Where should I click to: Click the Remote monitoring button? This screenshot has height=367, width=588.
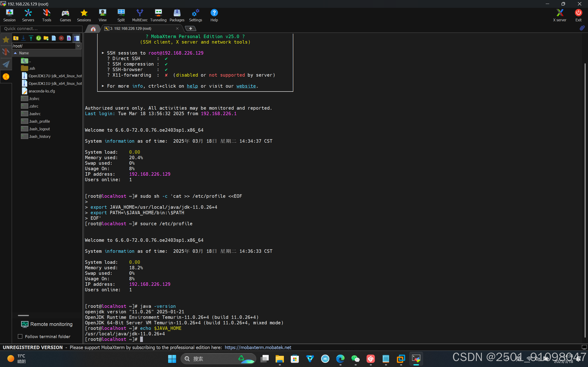(x=47, y=324)
